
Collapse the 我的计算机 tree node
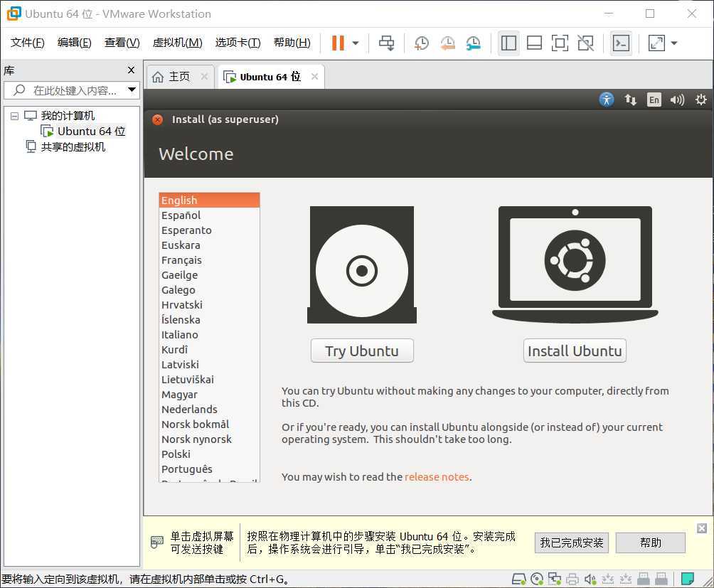[14, 116]
